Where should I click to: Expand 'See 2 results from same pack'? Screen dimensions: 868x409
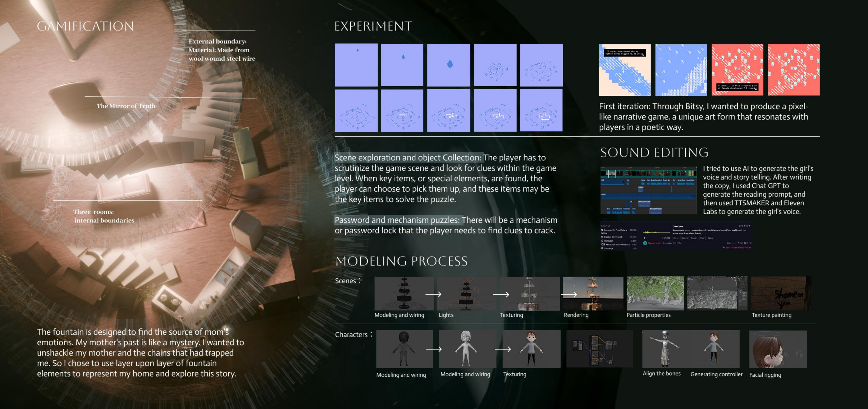[738, 248]
